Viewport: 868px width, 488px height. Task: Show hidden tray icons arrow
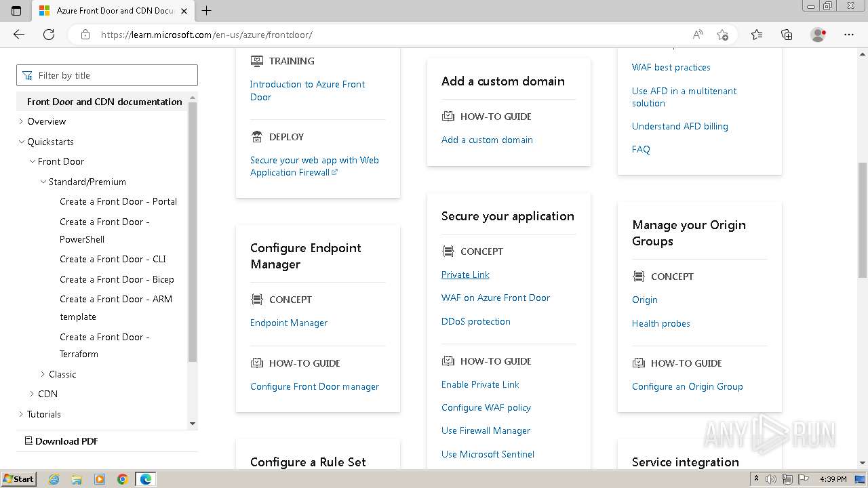pyautogui.click(x=757, y=479)
